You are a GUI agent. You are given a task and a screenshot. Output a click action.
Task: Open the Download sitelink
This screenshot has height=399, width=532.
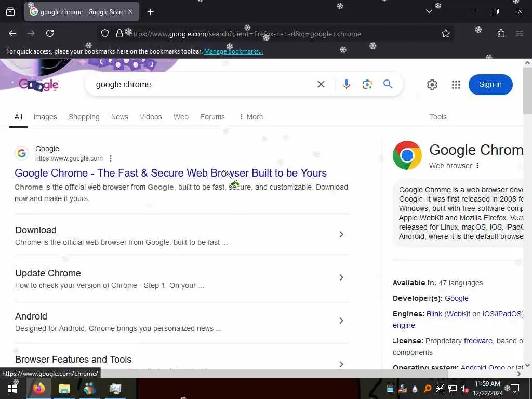[36, 230]
